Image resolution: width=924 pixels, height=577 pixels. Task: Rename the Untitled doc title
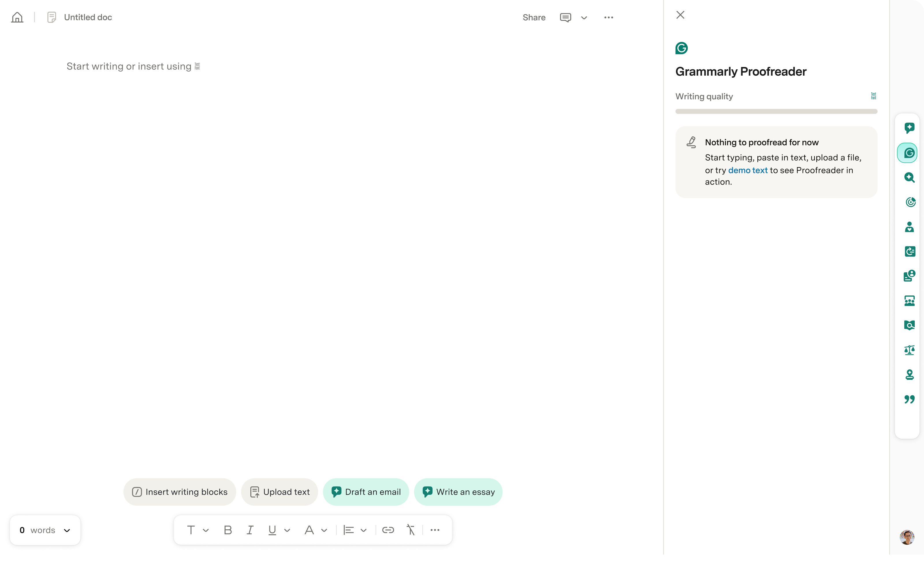(x=88, y=17)
